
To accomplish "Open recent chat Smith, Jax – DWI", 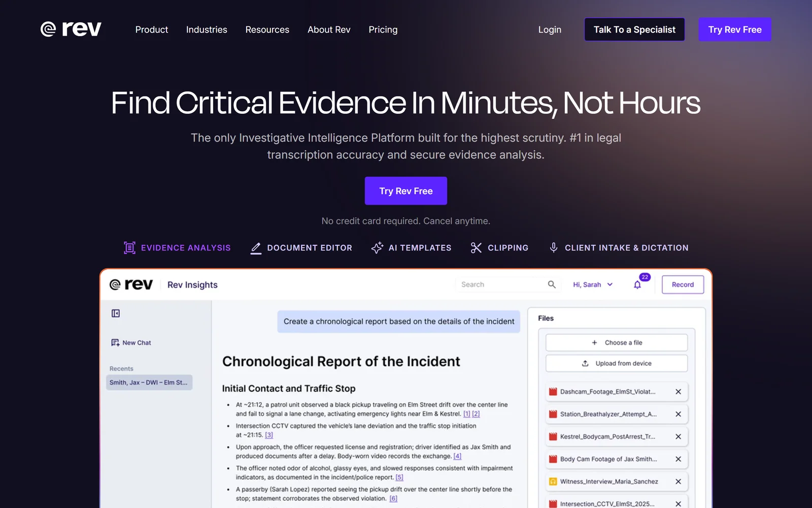I will tap(149, 383).
